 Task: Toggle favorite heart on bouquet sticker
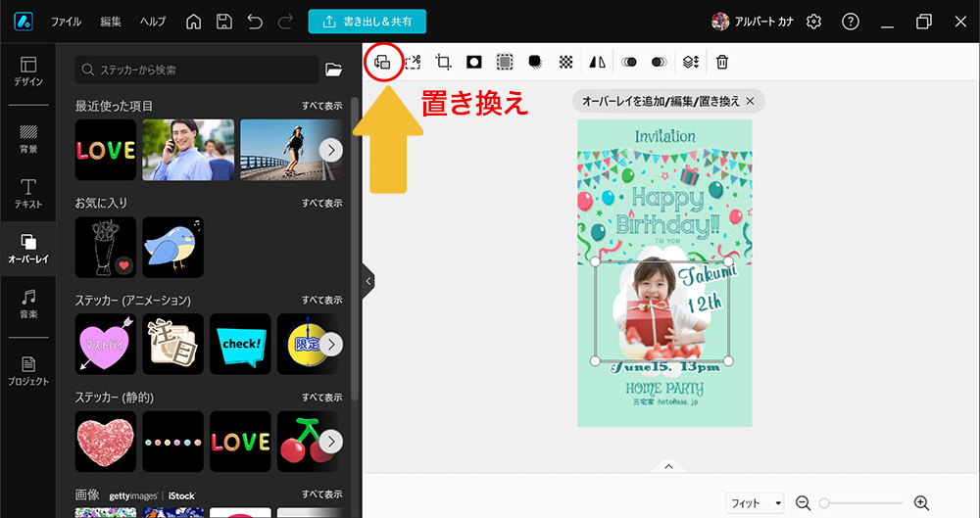(123, 265)
